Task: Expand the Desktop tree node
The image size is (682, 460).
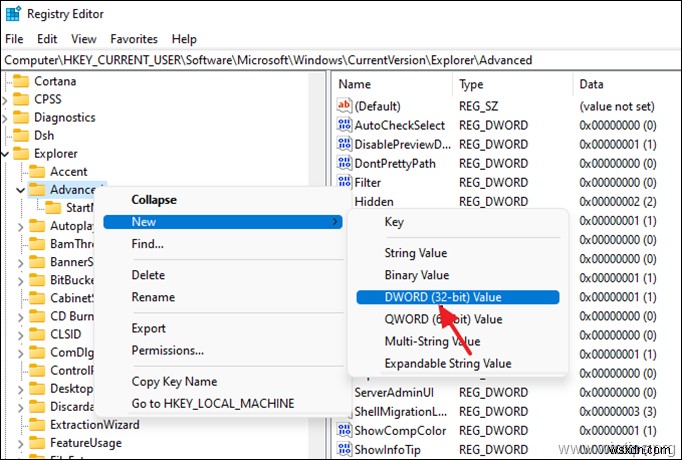Action: click(x=20, y=389)
